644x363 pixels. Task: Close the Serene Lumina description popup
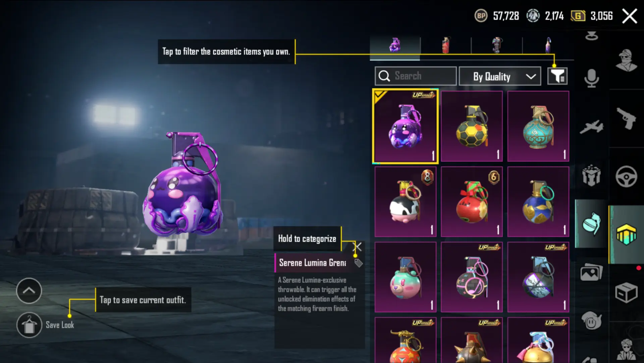[358, 247]
